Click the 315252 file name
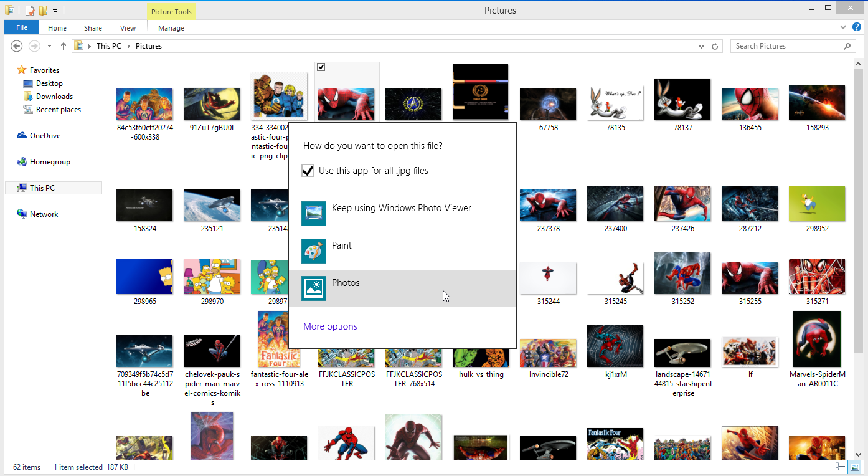 point(682,302)
